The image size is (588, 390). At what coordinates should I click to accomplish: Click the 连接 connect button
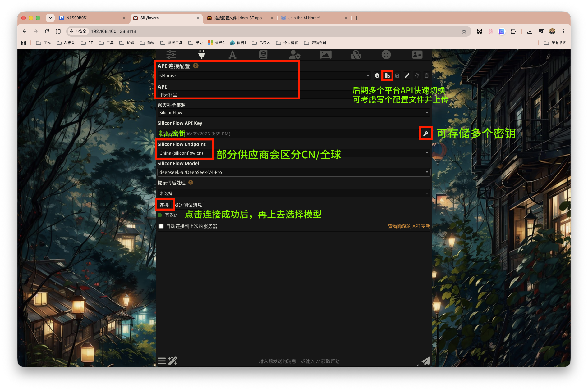[164, 205]
